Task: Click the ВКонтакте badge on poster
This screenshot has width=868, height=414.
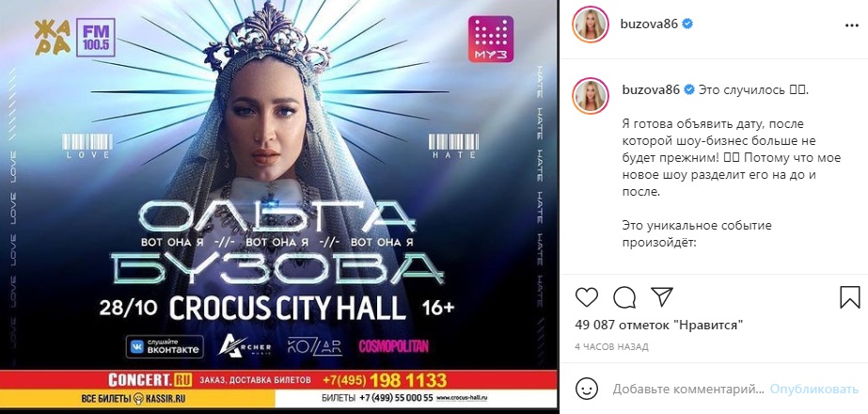Action: click(165, 346)
